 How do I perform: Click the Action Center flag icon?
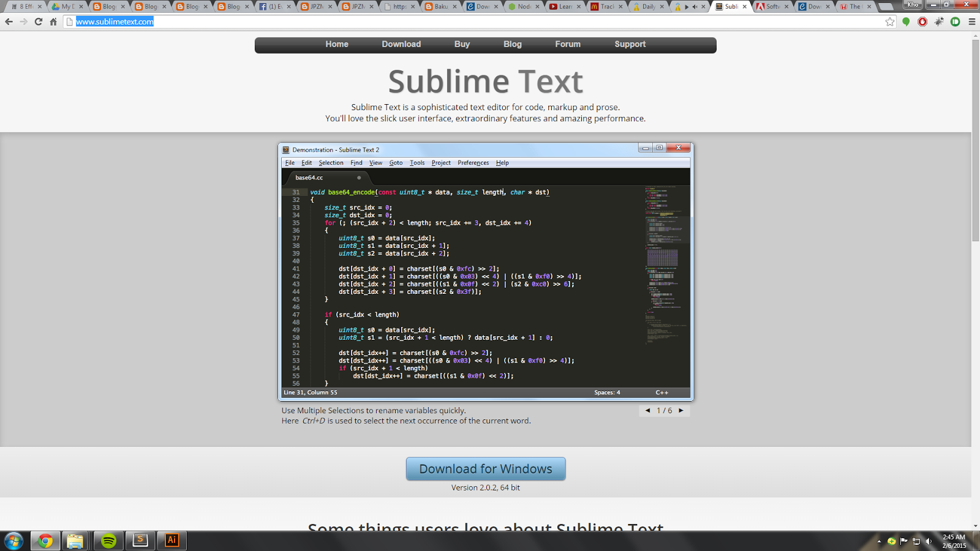click(x=904, y=541)
